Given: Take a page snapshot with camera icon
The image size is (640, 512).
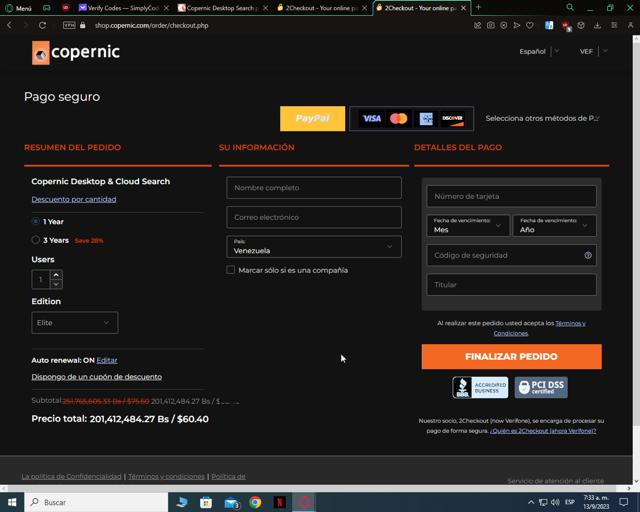Looking at the screenshot, I should coord(490,25).
